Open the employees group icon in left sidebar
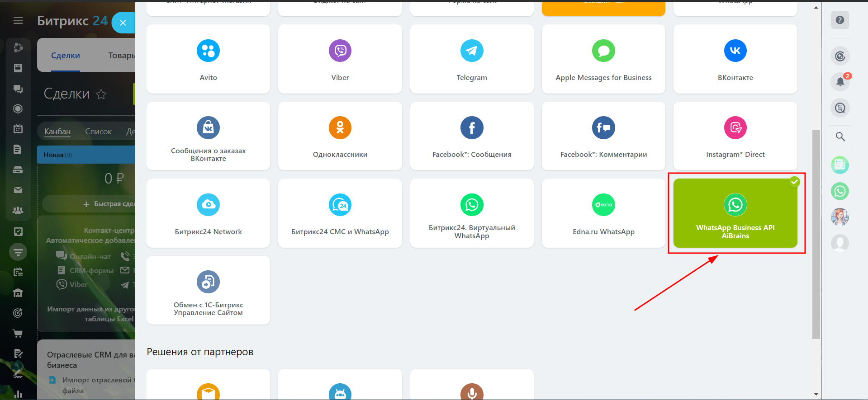 tap(18, 211)
